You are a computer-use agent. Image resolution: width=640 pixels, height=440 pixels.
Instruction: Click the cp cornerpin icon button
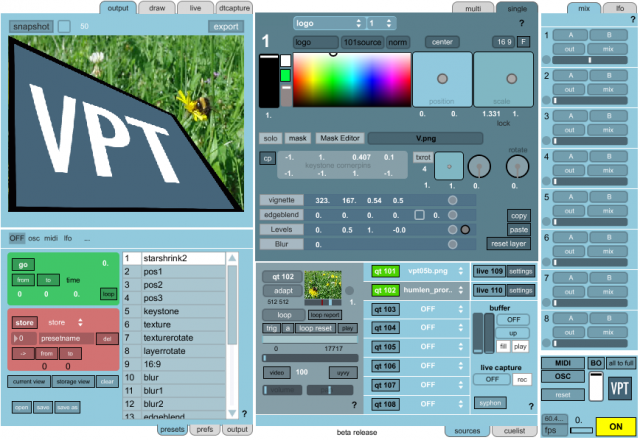268,158
